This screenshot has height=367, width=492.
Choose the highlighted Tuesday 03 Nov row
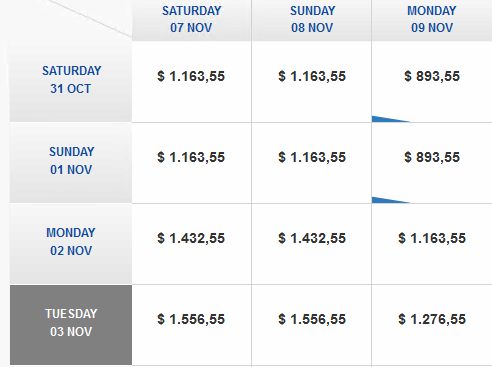pos(71,323)
